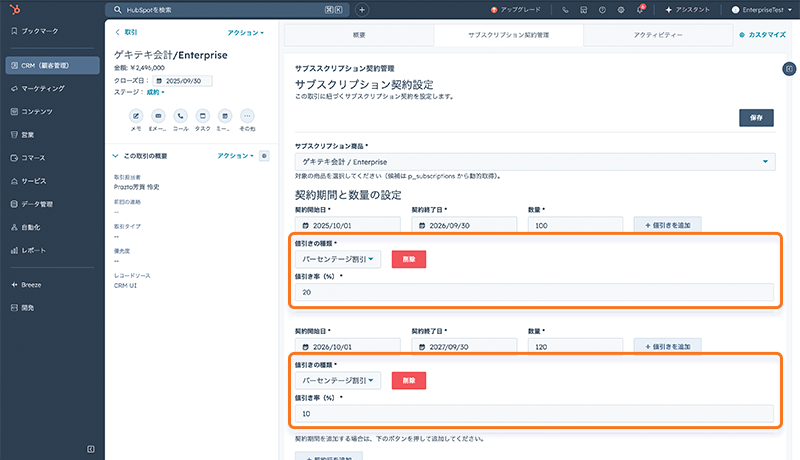
Task: Switch to the アクティビティー tab
Action: click(x=658, y=34)
